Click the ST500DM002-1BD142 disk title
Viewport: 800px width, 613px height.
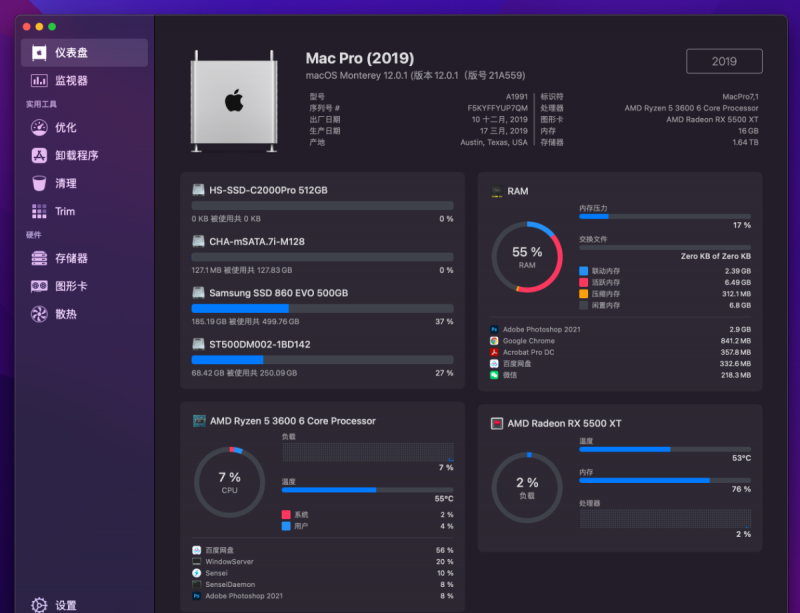[260, 345]
